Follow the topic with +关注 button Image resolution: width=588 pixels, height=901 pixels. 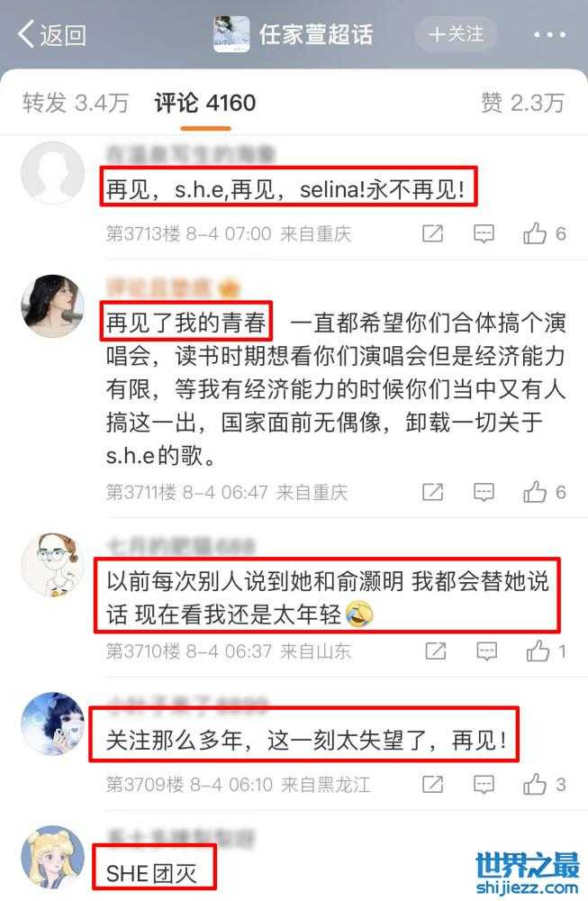point(456,34)
